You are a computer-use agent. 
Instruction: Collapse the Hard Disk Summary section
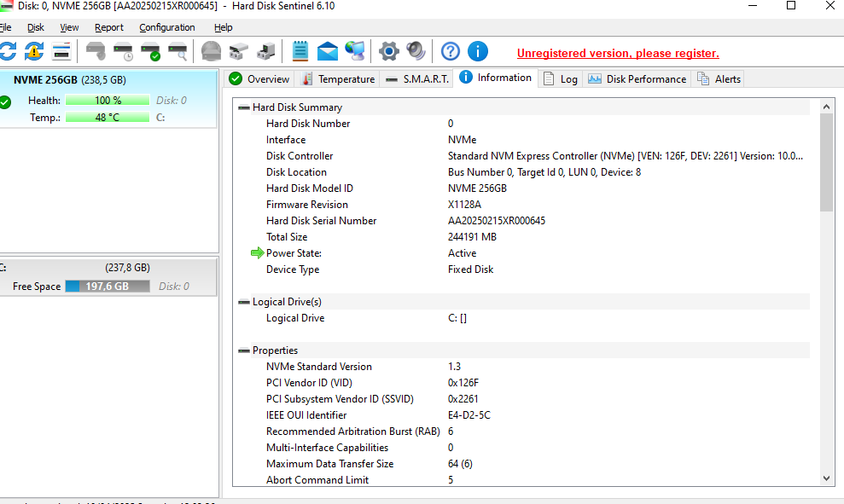coord(244,107)
